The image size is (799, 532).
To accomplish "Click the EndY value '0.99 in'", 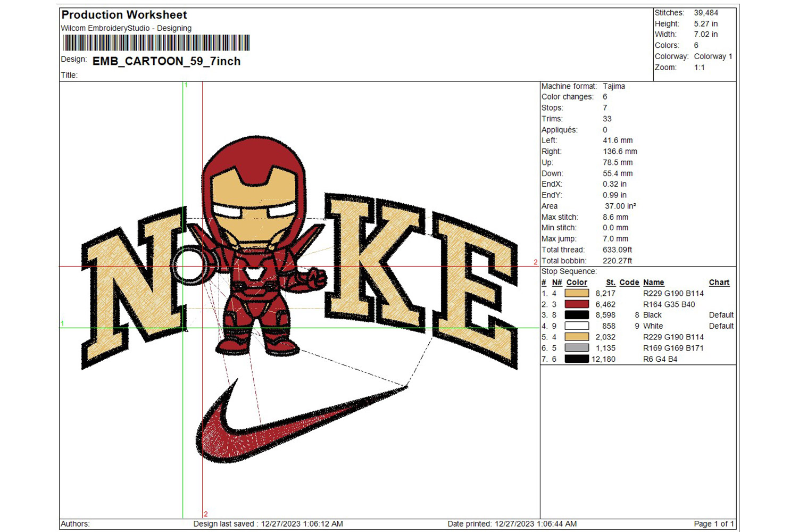I will pos(615,195).
